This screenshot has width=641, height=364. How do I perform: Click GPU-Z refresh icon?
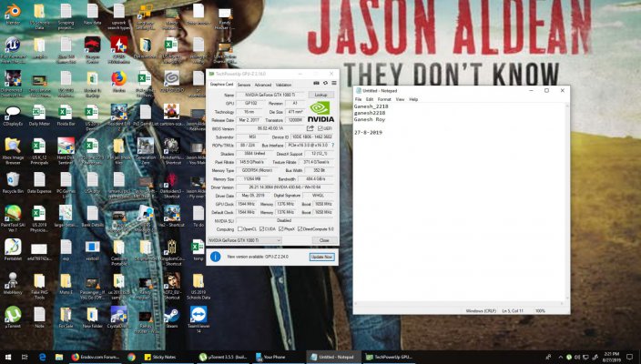coord(325,84)
